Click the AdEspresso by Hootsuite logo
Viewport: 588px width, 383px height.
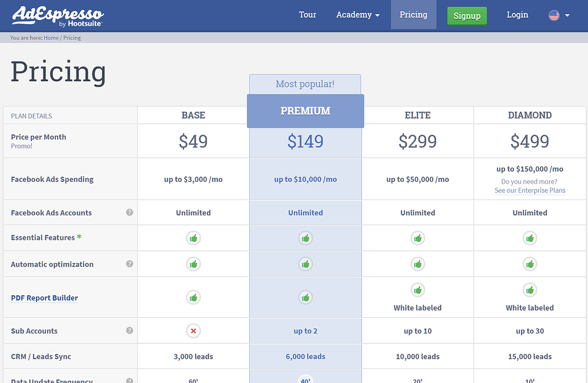(58, 16)
